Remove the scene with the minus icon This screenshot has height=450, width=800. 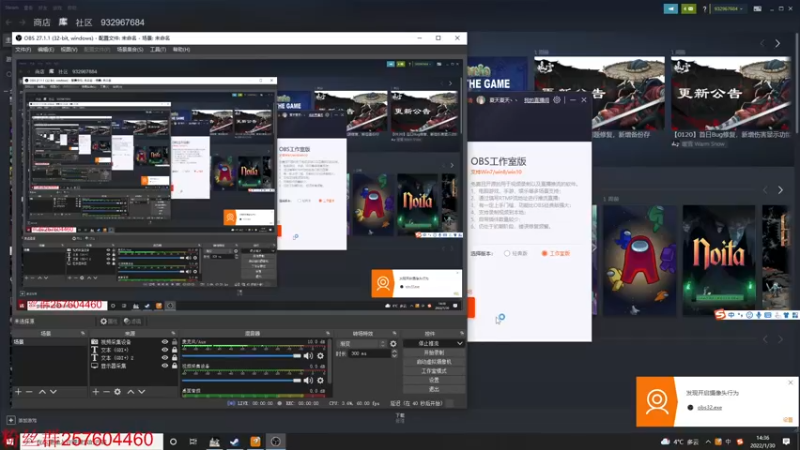coord(29,392)
